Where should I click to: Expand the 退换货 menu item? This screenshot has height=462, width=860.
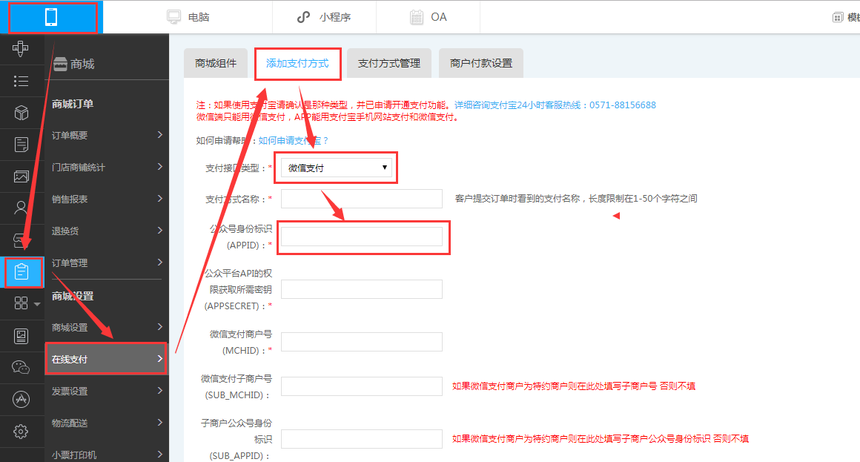(107, 230)
